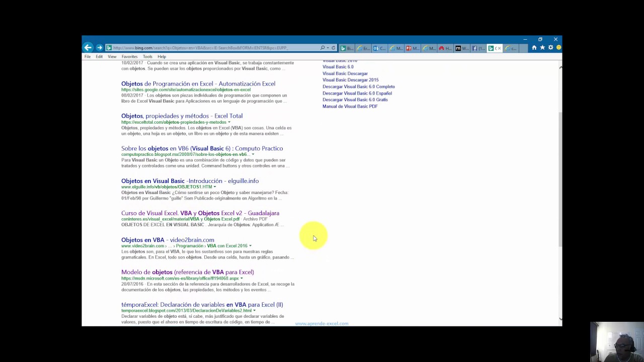The width and height of the screenshot is (644, 362).
Task: Open the Help menu
Action: click(162, 57)
